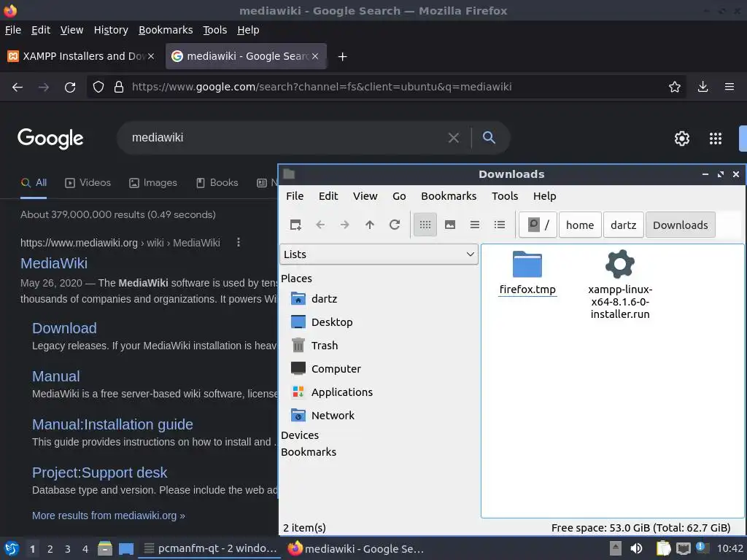This screenshot has width=747, height=560.
Task: Switch to virtual desktop 2
Action: [x=50, y=549]
